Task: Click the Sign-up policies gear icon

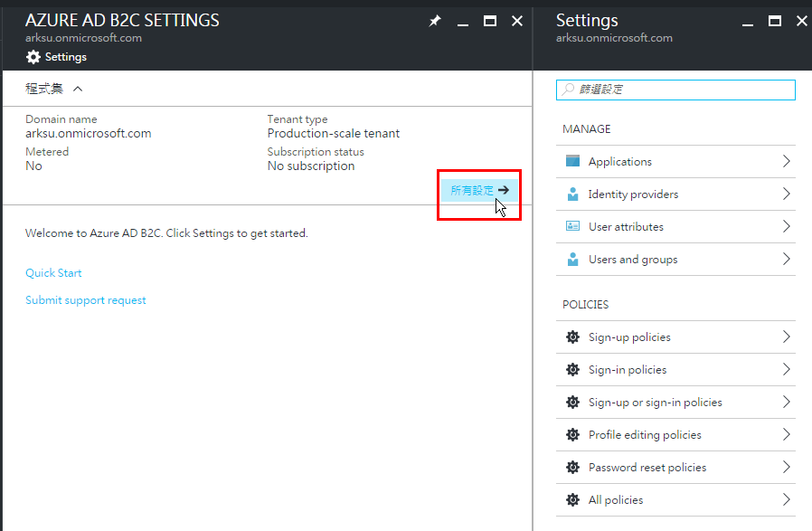Action: [x=572, y=337]
